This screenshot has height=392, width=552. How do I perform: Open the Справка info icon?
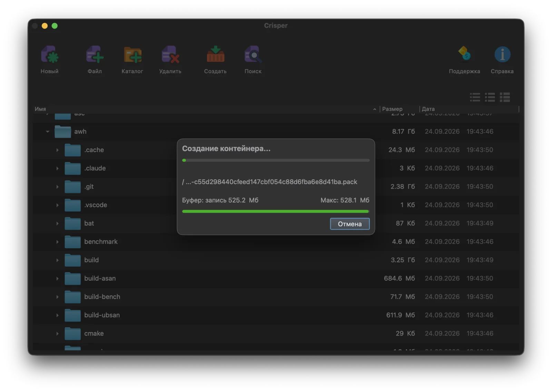point(502,54)
